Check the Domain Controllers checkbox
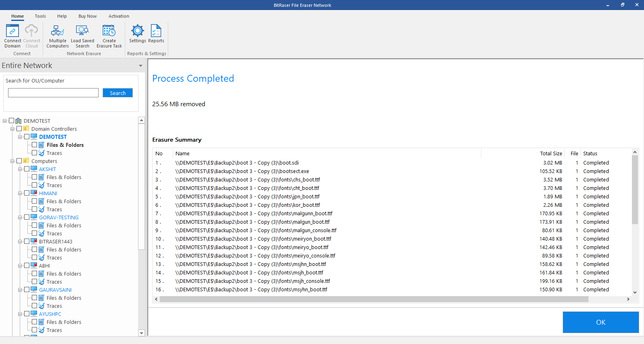644x344 pixels. tap(19, 129)
